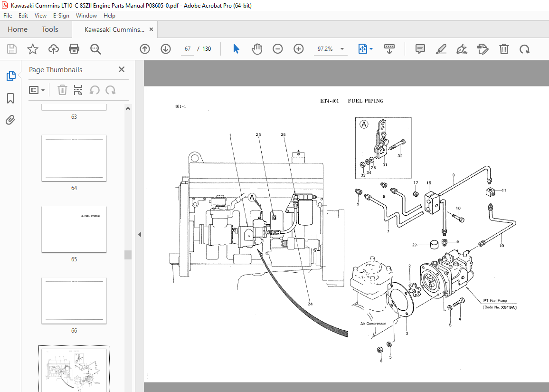
Task: Open the thumbnail options menu dropdown
Action: click(x=37, y=90)
